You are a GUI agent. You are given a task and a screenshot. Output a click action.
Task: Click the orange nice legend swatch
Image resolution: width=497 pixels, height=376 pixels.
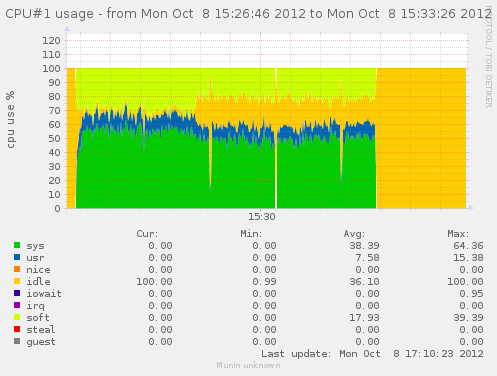click(x=17, y=269)
